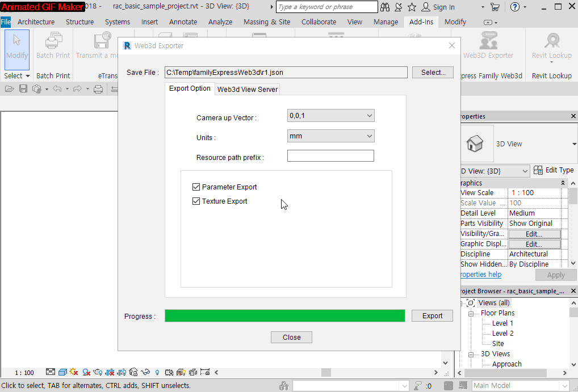Click the Transmit a model icon
578x392 pixels.
click(102, 40)
